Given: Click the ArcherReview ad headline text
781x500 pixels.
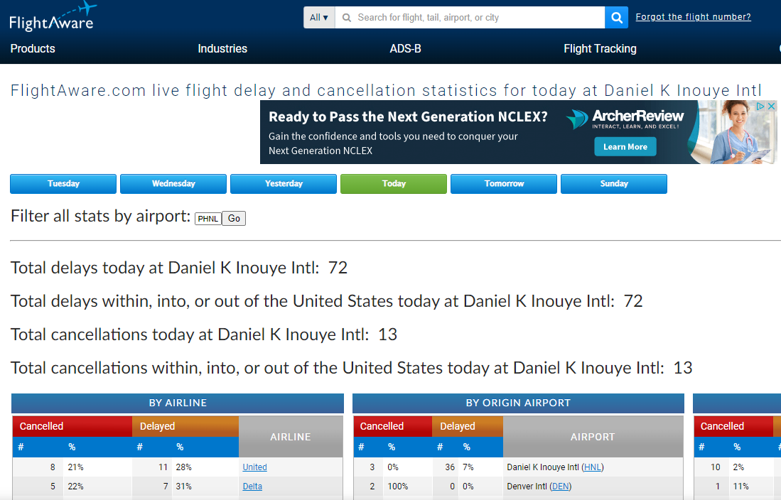Looking at the screenshot, I should pos(408,117).
